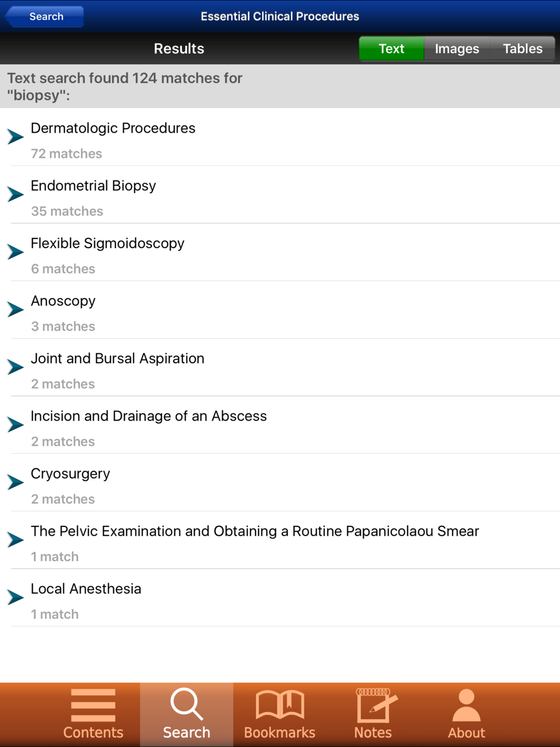The image size is (560, 747).
Task: Open Joint and Bursal Aspiration results
Action: point(280,367)
